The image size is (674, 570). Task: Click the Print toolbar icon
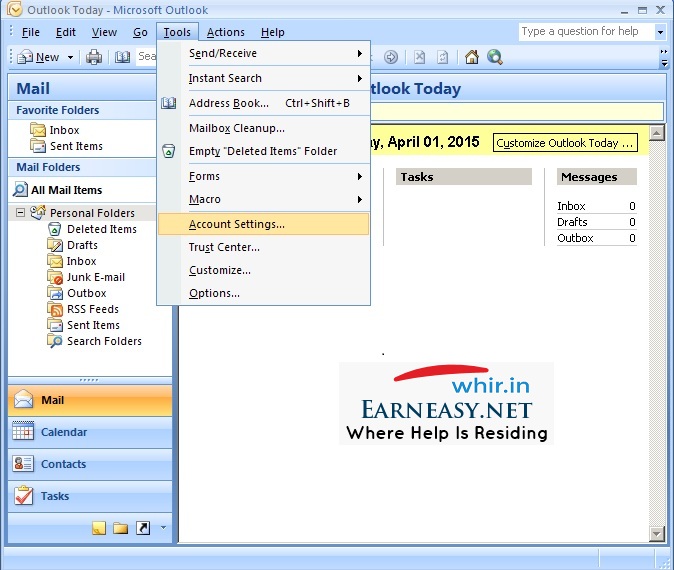coord(94,57)
